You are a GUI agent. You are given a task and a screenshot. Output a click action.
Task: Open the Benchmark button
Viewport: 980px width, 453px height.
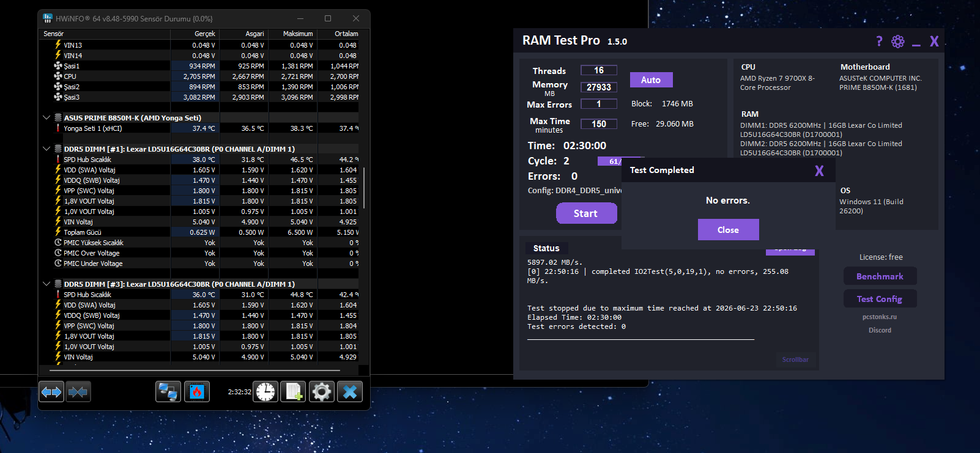pos(880,276)
